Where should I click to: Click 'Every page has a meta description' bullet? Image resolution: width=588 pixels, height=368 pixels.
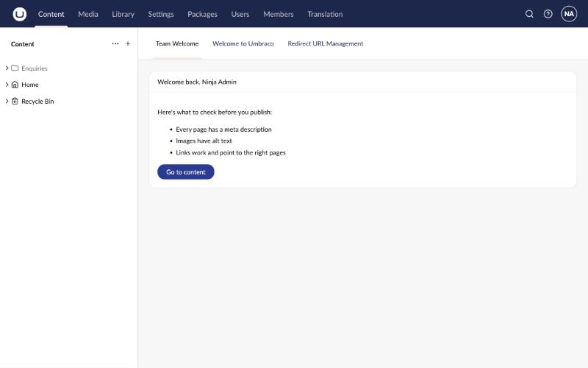[223, 130]
